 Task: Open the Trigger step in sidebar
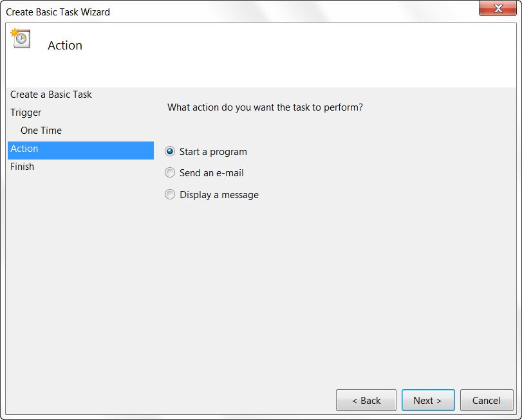(x=26, y=113)
